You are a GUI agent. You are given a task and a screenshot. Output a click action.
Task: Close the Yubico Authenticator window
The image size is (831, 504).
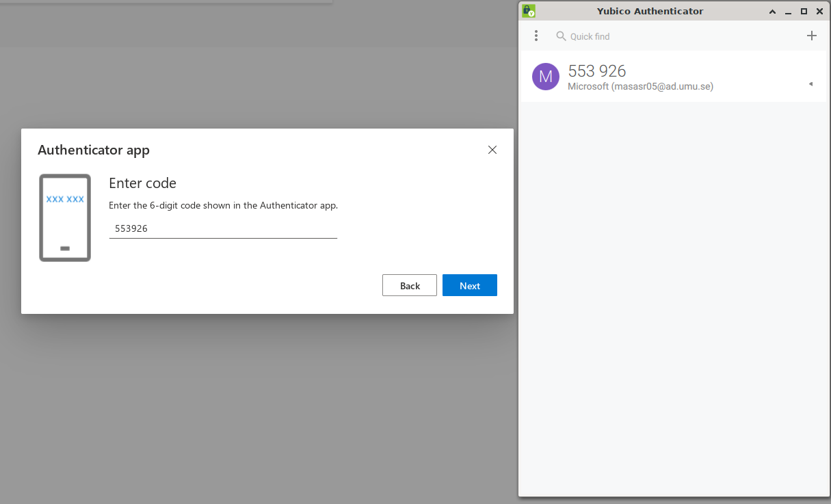819,12
